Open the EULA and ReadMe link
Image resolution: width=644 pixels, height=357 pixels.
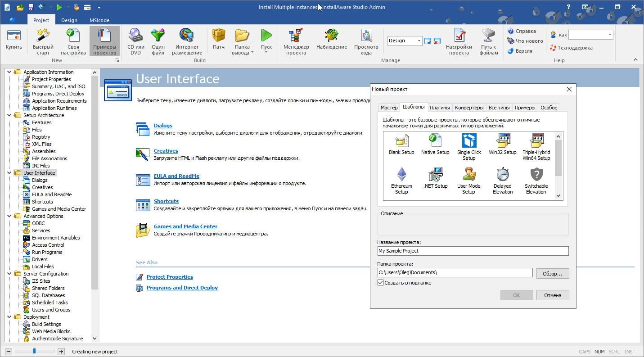click(176, 176)
